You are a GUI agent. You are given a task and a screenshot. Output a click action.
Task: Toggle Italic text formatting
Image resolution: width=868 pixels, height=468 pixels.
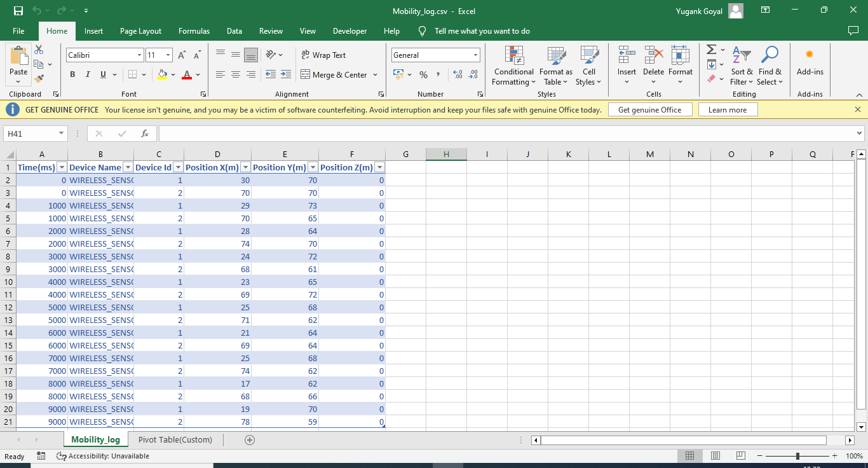tap(88, 74)
